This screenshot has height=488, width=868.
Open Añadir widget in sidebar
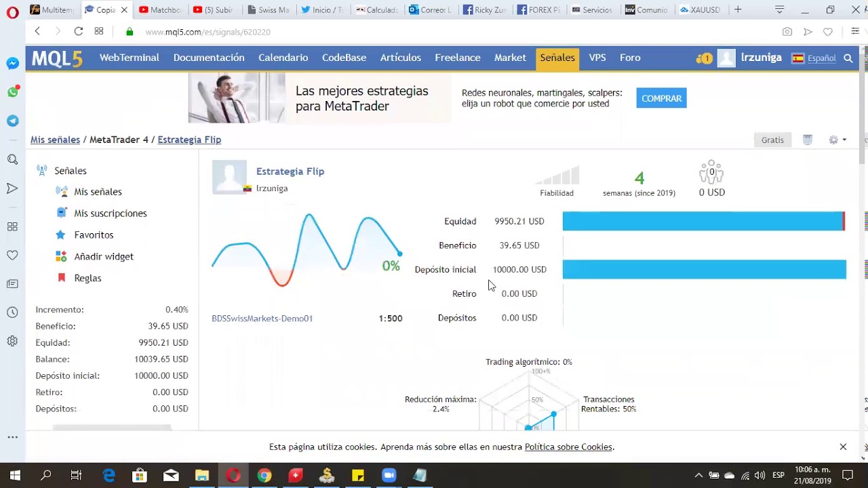(x=104, y=257)
